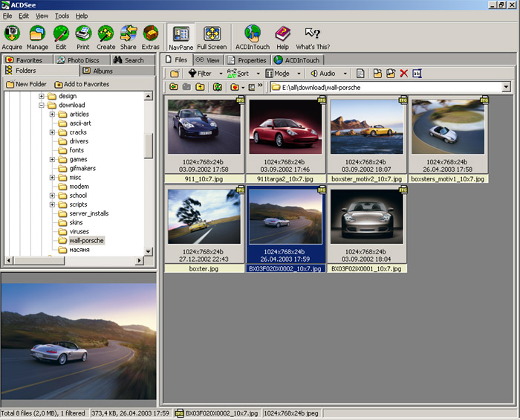Open the View menu
Screen dimensions: 520x420
pos(42,16)
